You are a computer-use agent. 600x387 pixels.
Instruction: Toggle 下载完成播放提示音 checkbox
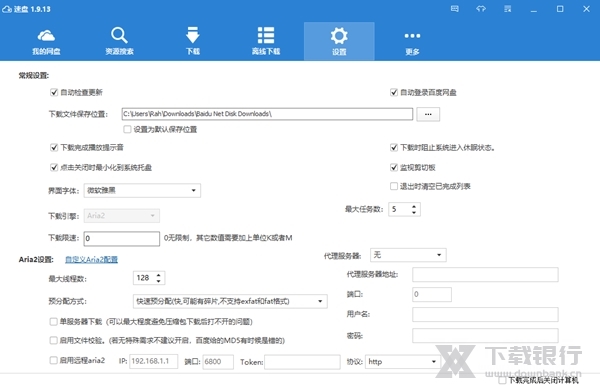(54, 147)
